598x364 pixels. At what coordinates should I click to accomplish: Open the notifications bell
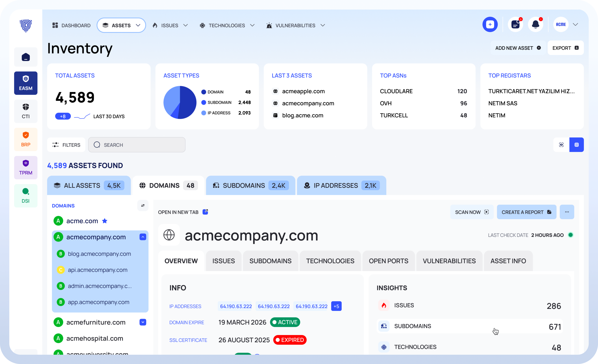pyautogui.click(x=535, y=24)
